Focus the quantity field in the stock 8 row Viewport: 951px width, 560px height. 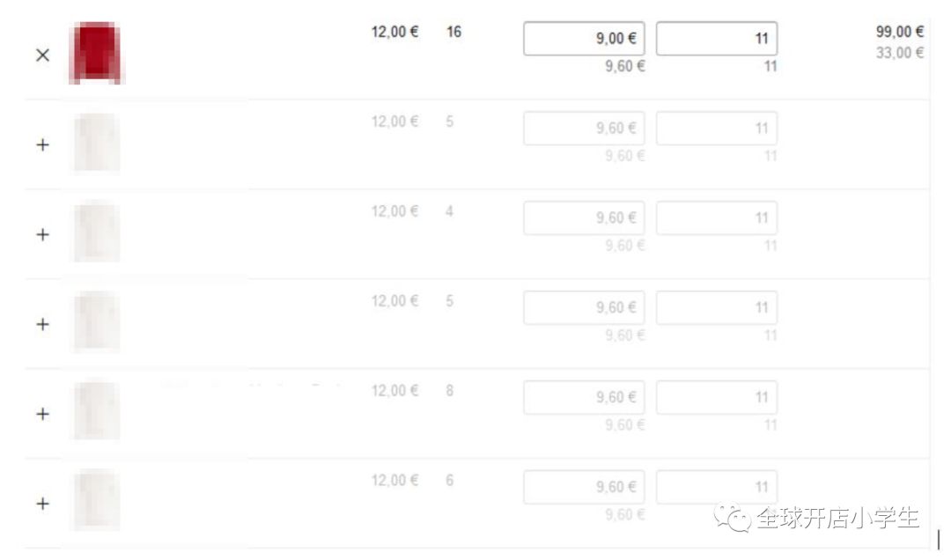point(716,398)
